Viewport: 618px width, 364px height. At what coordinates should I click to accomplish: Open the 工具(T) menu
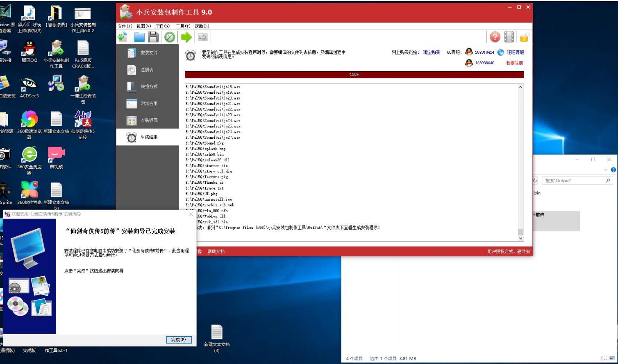click(183, 26)
